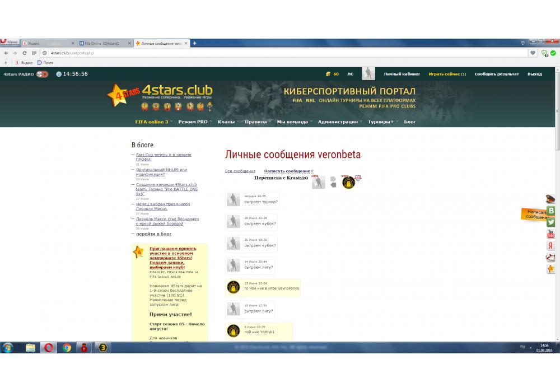Click Личный кабинет in top bar
This screenshot has height=392, width=560.
[x=402, y=74]
